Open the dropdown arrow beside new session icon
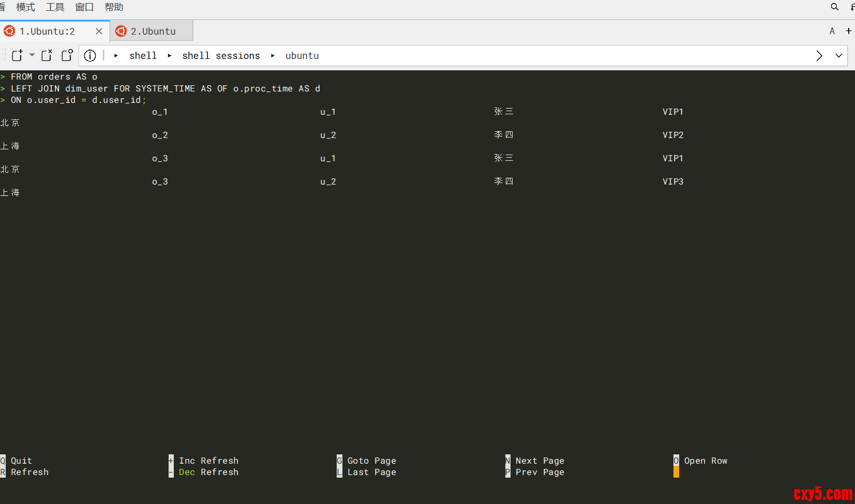855x504 pixels. click(x=32, y=55)
